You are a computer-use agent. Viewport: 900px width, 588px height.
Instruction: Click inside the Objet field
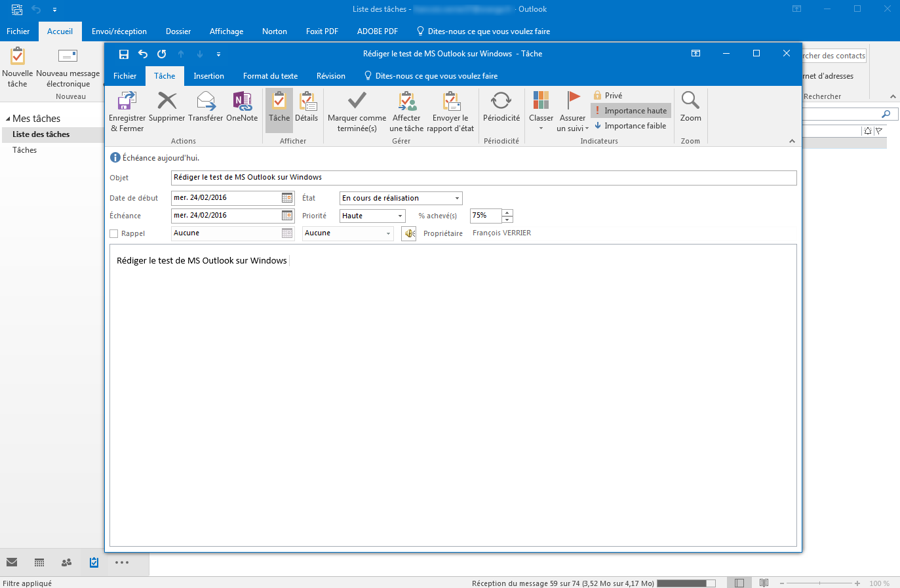pyautogui.click(x=459, y=177)
